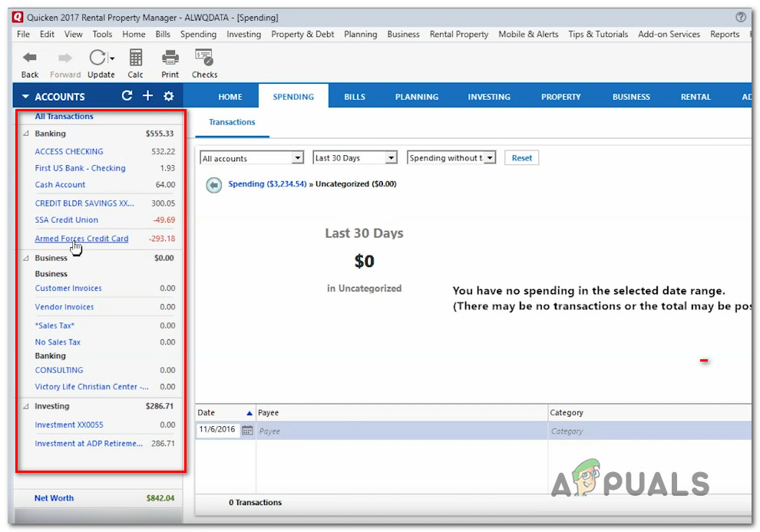760x532 pixels.
Task: Switch to the RENTAL tab
Action: [696, 97]
